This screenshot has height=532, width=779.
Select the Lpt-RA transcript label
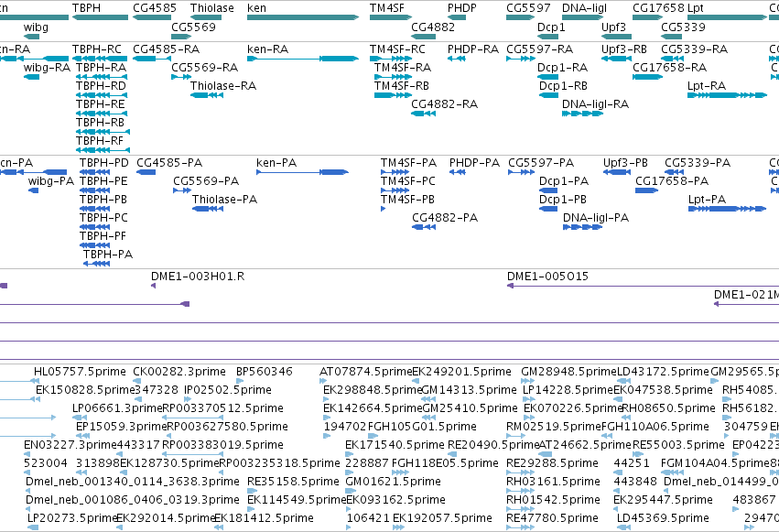(x=707, y=86)
